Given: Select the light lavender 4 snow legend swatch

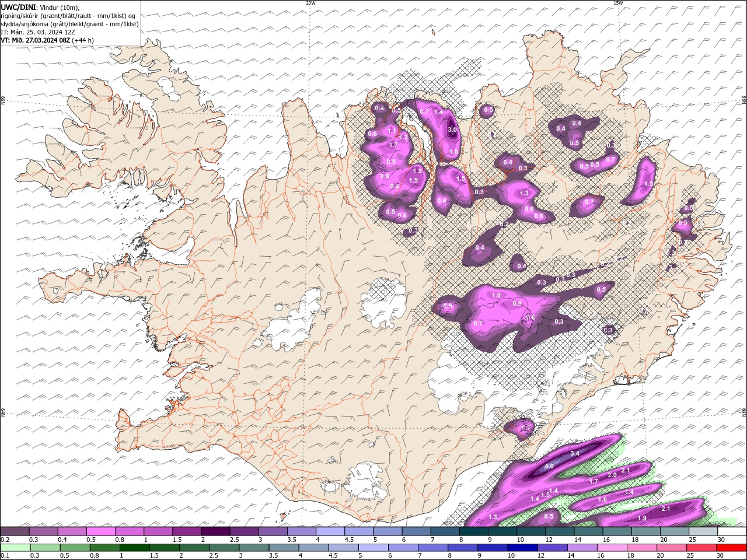Looking at the screenshot, I should click(330, 531).
